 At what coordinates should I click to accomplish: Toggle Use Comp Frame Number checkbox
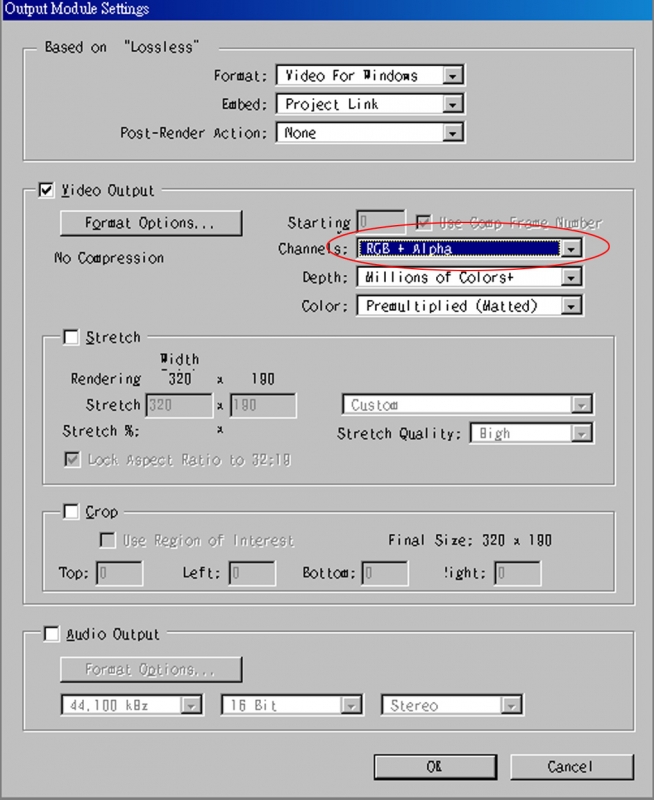coord(424,222)
